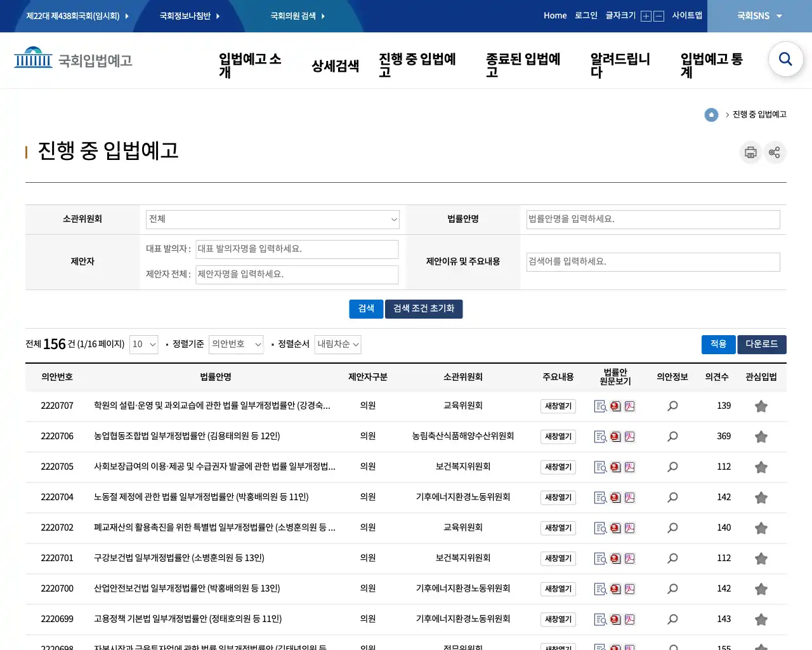Open text preview icon for bill 2220700
This screenshot has width=812, height=650.
pos(600,589)
